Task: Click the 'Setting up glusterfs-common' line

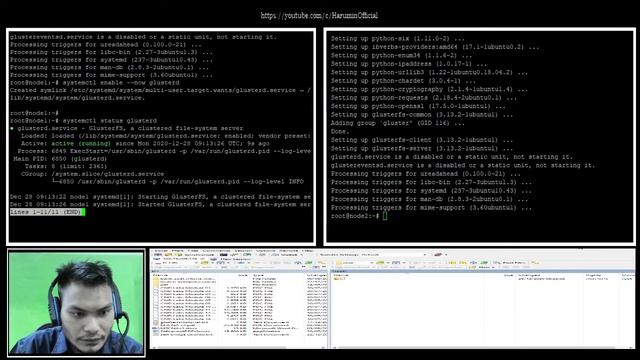Action: [x=422, y=115]
